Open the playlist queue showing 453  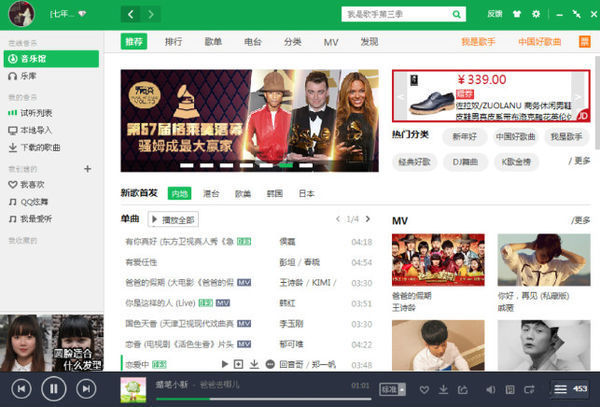pyautogui.click(x=570, y=389)
